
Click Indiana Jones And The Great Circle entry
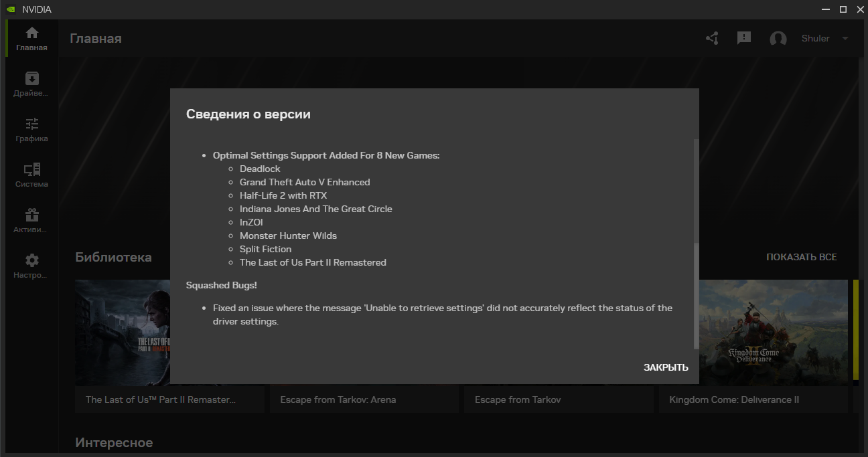click(x=316, y=209)
